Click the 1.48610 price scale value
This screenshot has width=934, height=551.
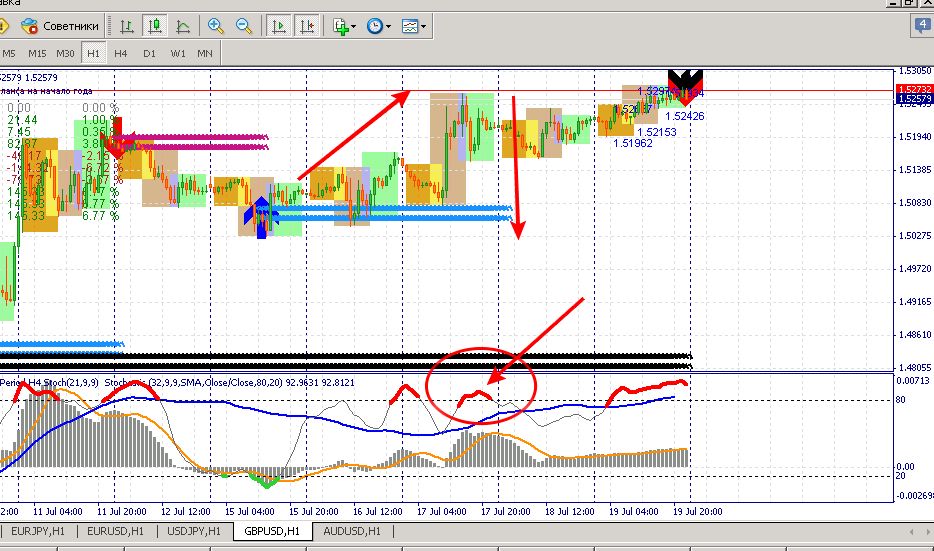(x=914, y=335)
